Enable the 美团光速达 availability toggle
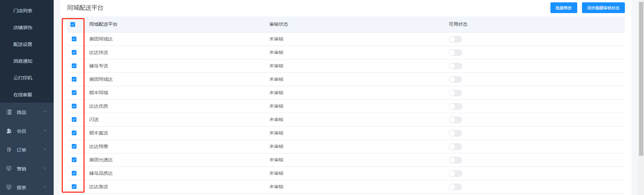 tap(455, 160)
